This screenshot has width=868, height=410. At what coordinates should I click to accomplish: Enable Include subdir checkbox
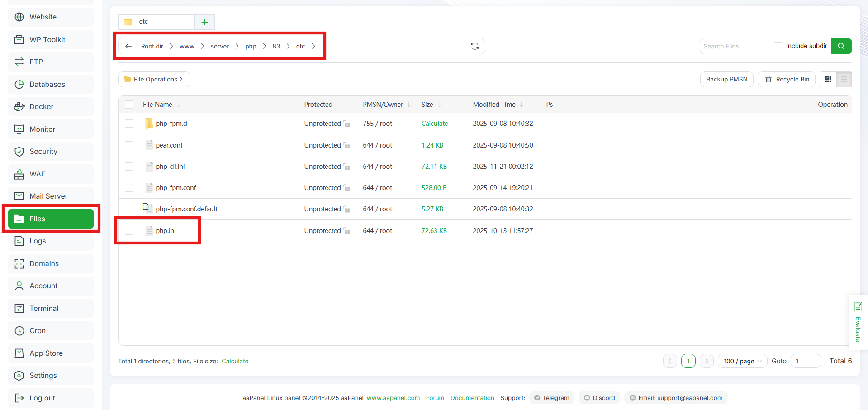(x=778, y=46)
